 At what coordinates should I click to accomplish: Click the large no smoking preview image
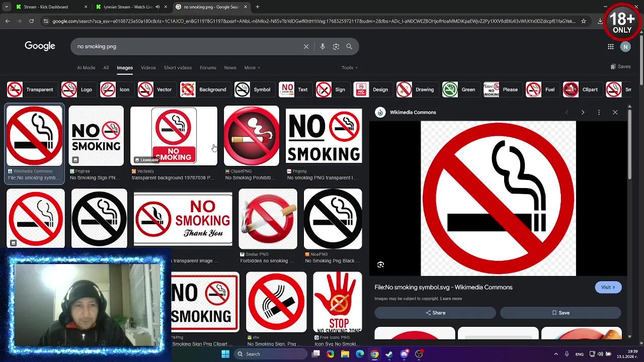click(x=498, y=199)
